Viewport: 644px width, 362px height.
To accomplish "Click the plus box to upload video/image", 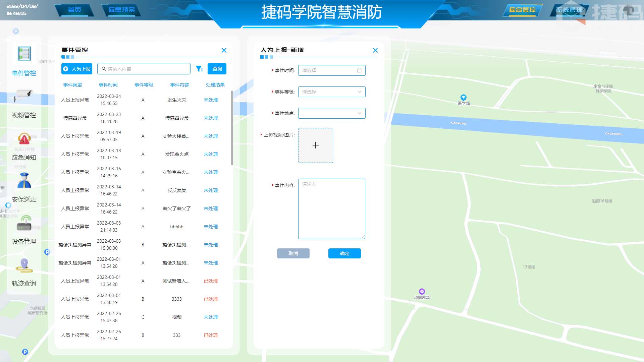I will 315,145.
